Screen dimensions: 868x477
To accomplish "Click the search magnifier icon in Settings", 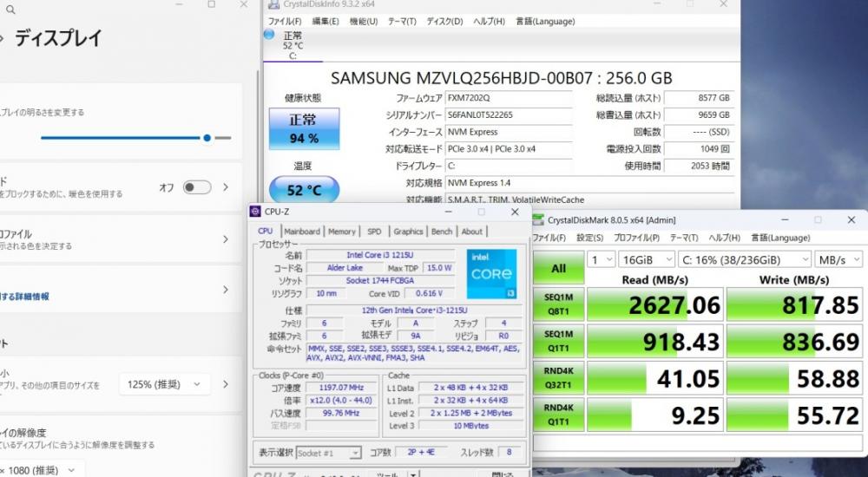I will [x=10, y=10].
